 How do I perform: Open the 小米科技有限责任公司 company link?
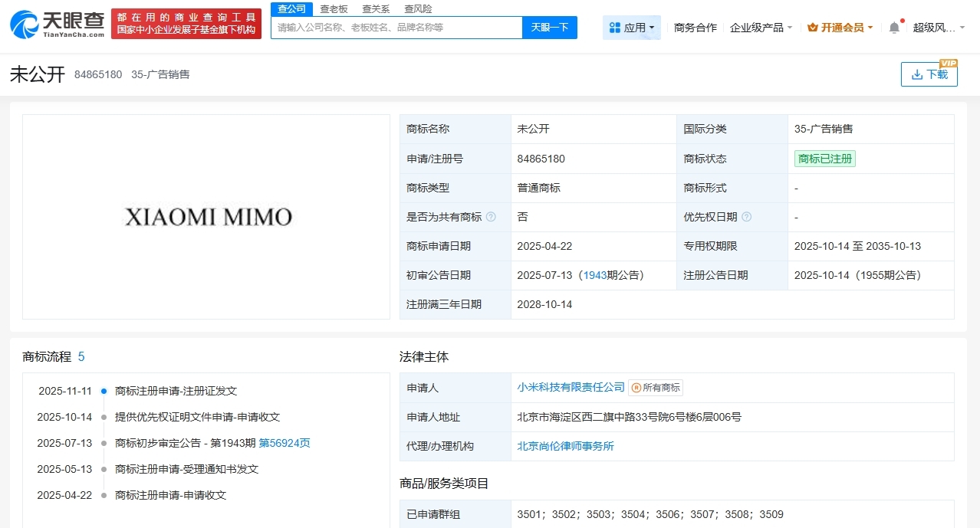tap(571, 388)
